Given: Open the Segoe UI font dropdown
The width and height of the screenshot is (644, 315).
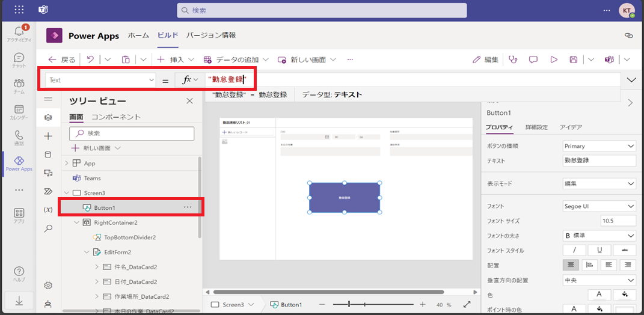Looking at the screenshot, I should tap(600, 206).
